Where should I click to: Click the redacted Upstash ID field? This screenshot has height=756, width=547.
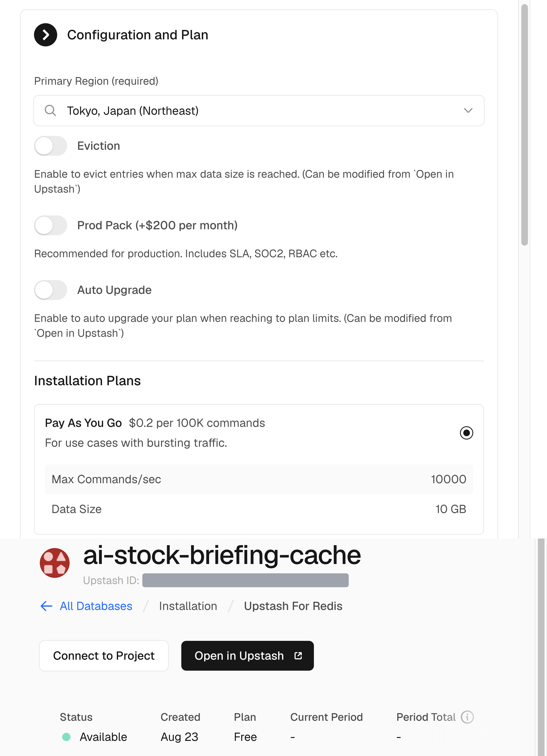pos(246,580)
